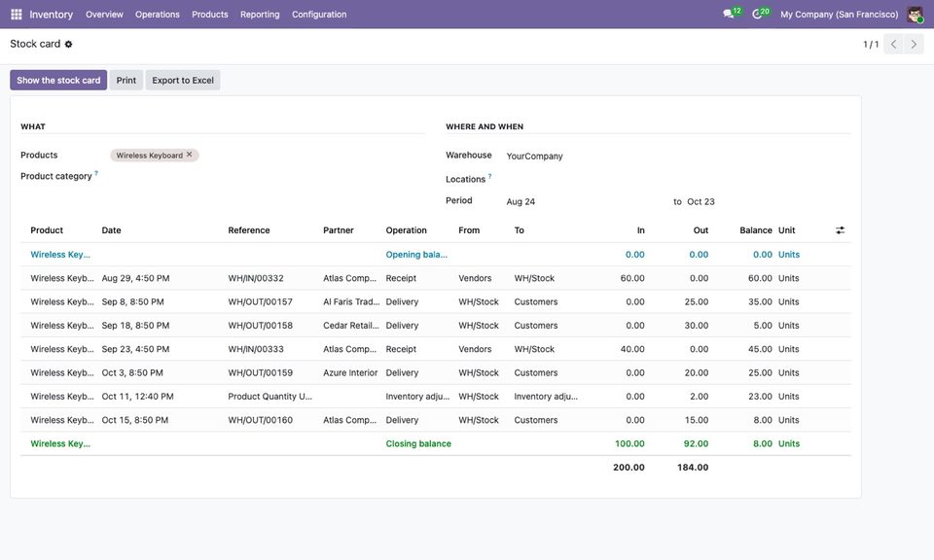Click reference WH/OUT/00159

[261, 372]
